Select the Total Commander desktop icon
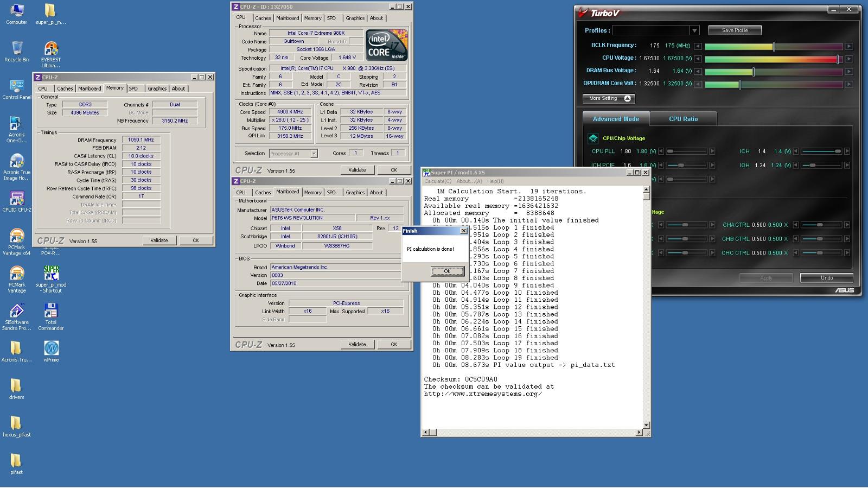This screenshot has height=488, width=868. [50, 316]
